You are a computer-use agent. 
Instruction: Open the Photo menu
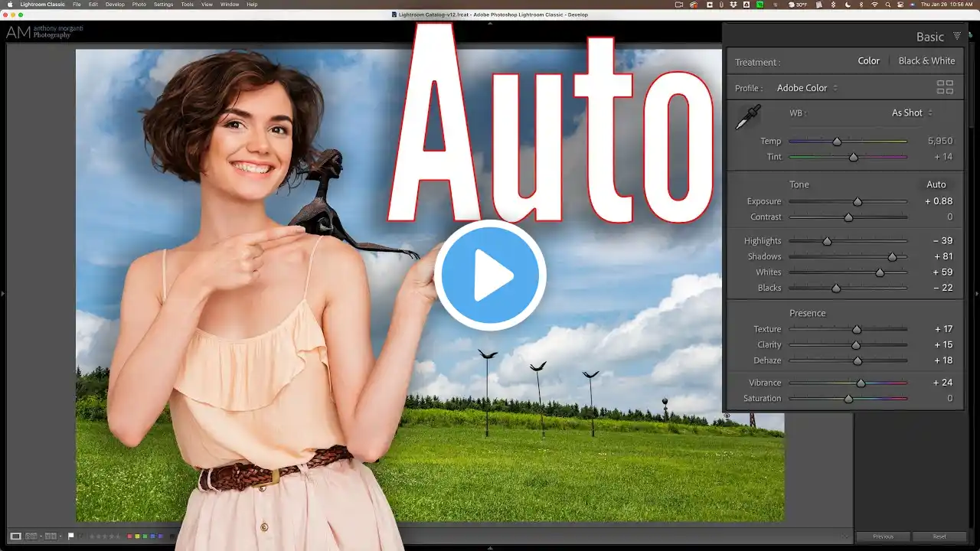[139, 5]
